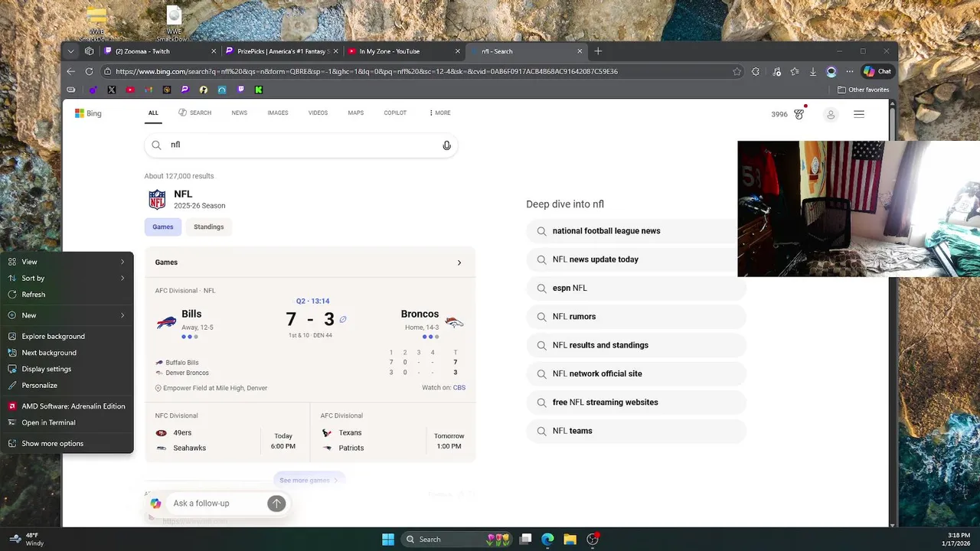
Task: Open the NEWS search tab
Action: point(240,113)
